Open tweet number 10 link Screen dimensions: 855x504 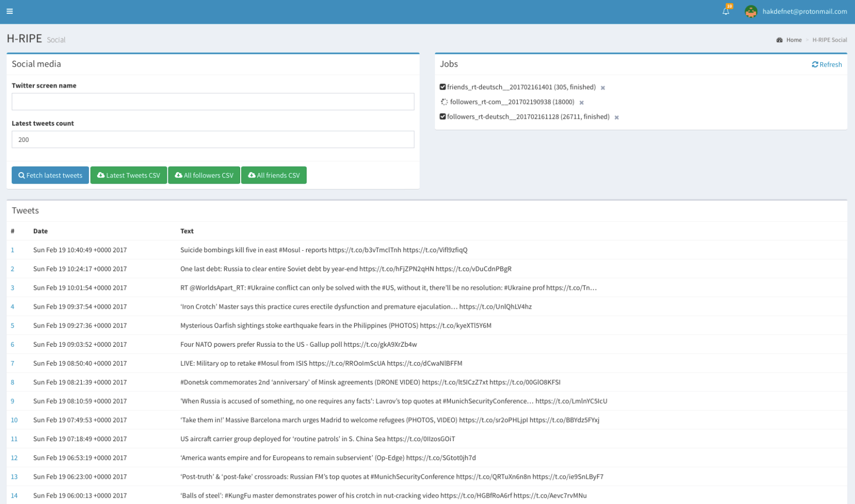14,420
